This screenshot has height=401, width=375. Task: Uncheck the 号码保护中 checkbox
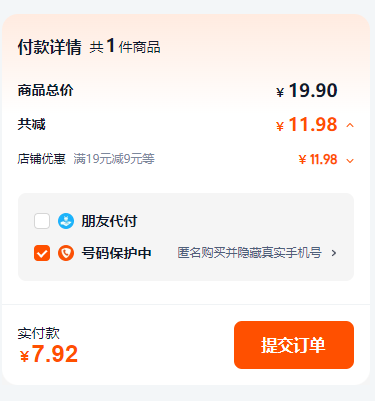tap(42, 253)
